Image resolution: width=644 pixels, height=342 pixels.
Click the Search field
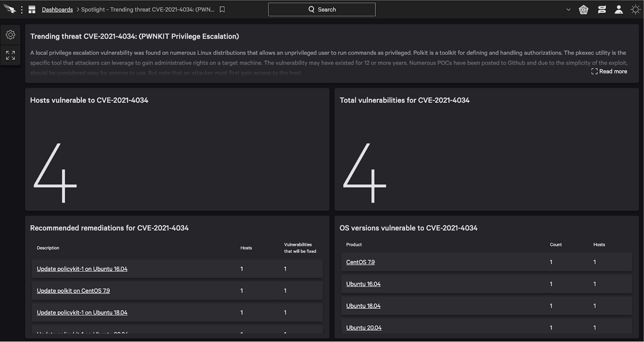tap(322, 9)
